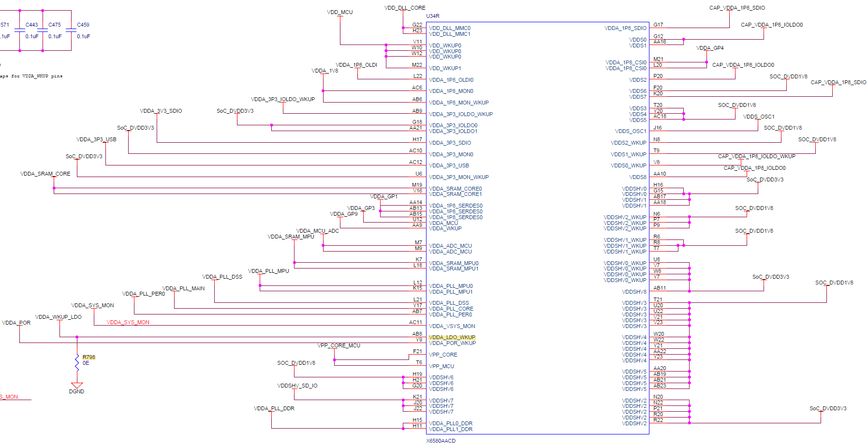Click the VDDA_VSYS_MON pin name
This screenshot has width=868, height=448.
[x=452, y=326]
